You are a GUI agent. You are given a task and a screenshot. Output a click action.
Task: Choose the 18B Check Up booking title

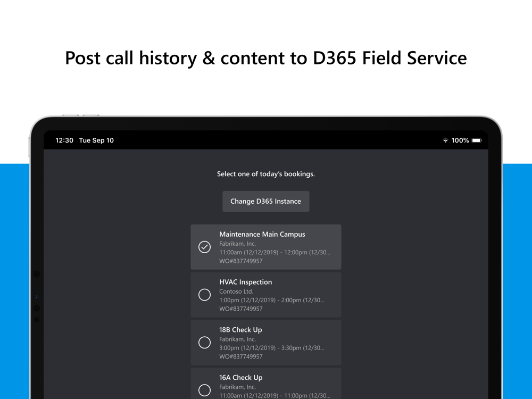point(240,330)
